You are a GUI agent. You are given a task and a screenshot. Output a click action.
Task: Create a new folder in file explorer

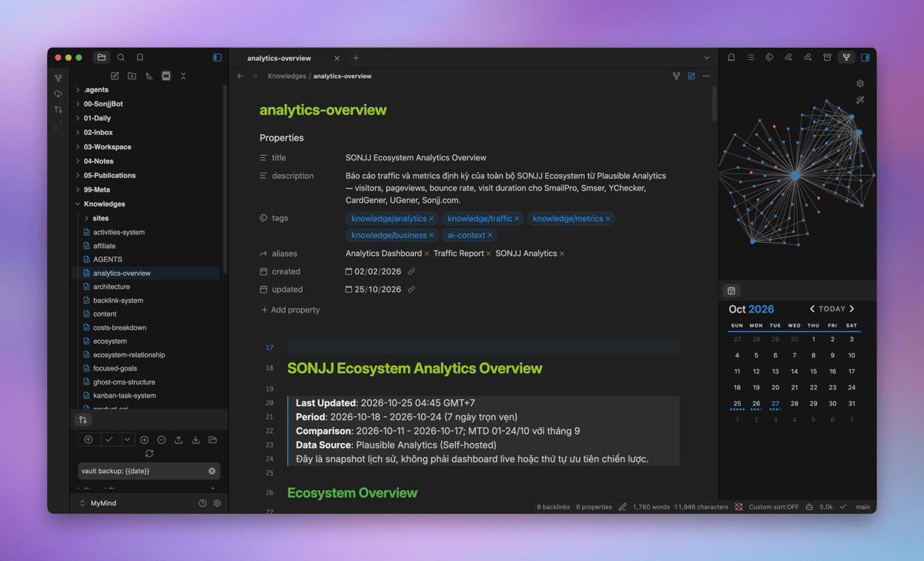pyautogui.click(x=132, y=76)
